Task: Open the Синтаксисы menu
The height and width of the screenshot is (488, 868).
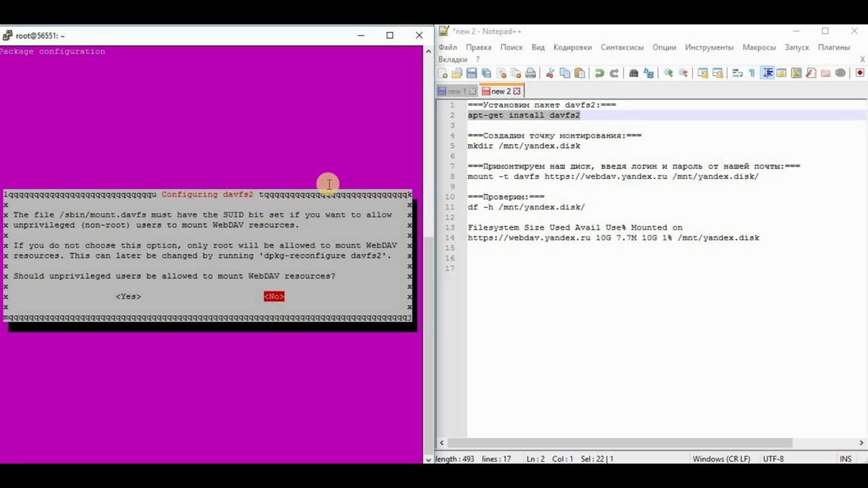Action: click(623, 47)
